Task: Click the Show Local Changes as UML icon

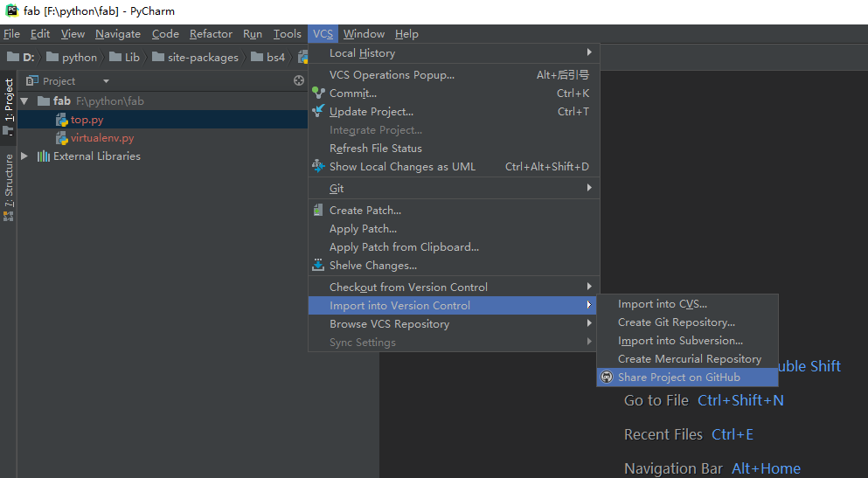Action: 318,166
